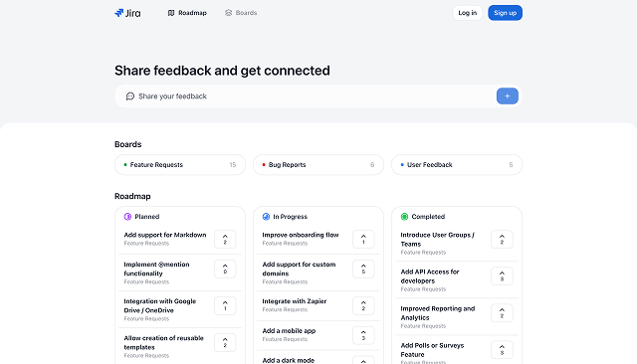The height and width of the screenshot is (364, 637).
Task: Click the Planned column heading
Action: click(x=147, y=217)
